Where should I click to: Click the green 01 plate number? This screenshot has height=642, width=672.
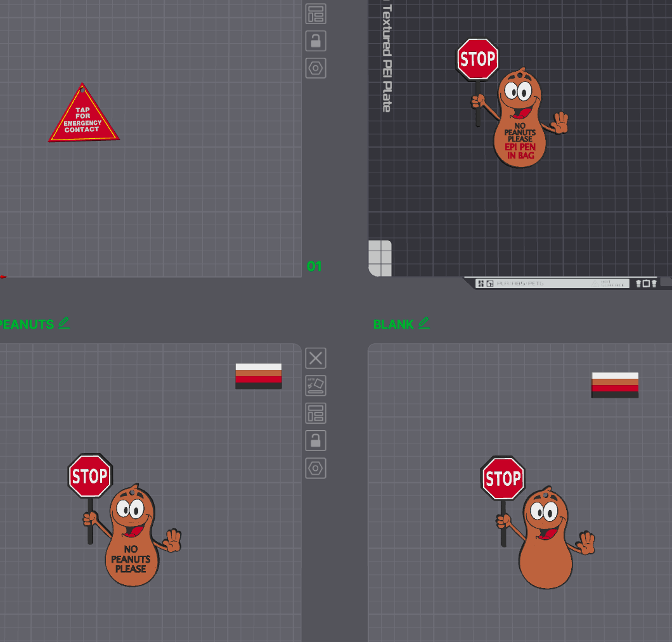coord(314,266)
